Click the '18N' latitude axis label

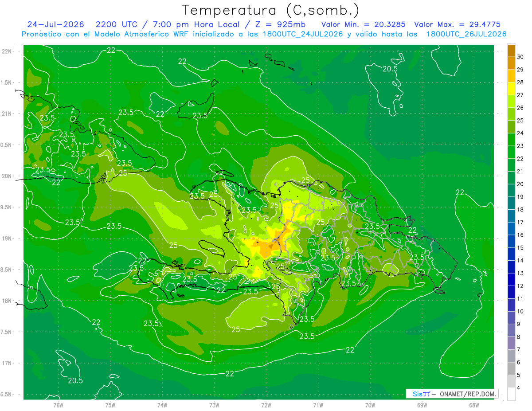coord(8,301)
